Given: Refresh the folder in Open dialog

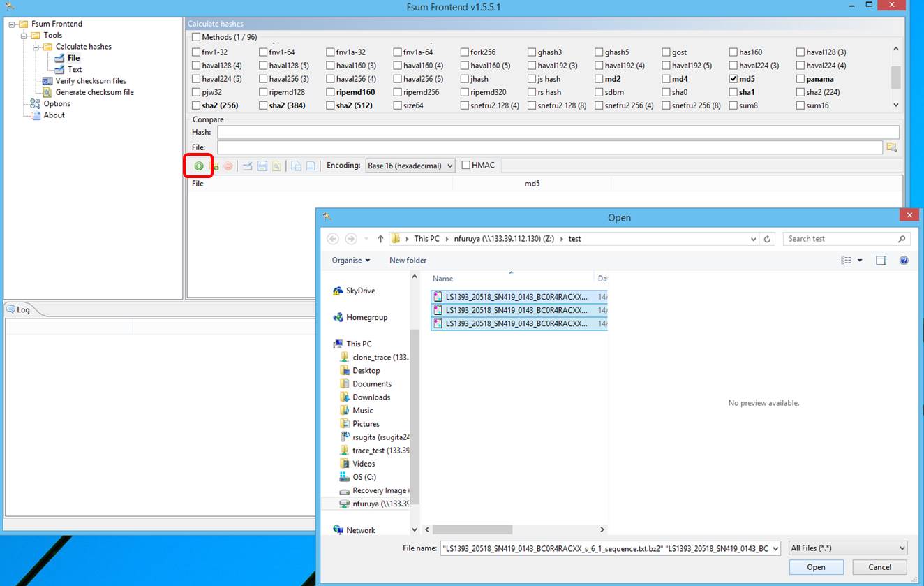Looking at the screenshot, I should (768, 239).
